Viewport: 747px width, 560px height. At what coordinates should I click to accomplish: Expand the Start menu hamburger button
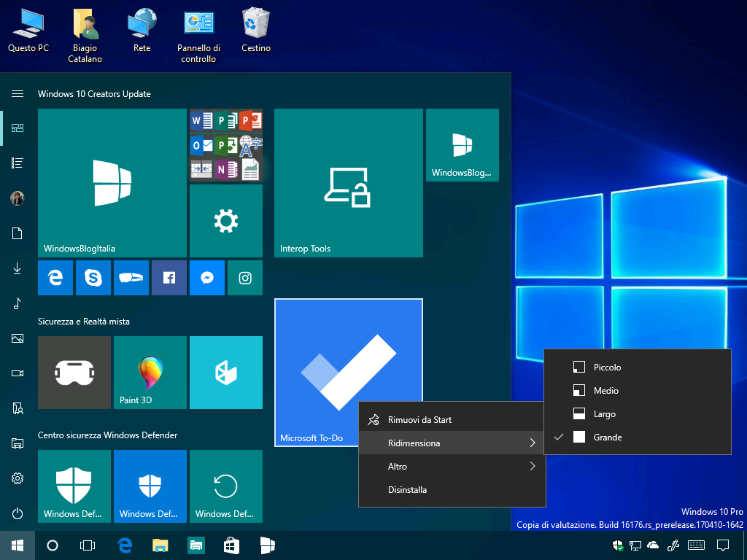pyautogui.click(x=18, y=94)
